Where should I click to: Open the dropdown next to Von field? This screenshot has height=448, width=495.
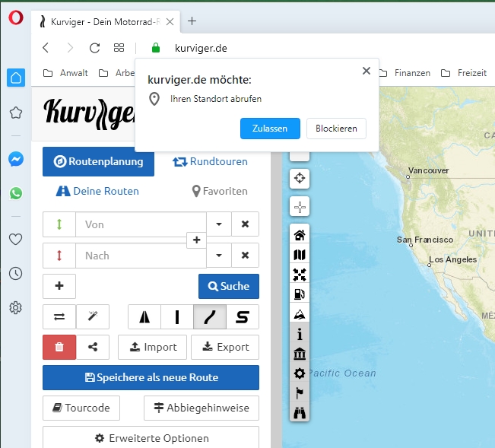point(219,224)
